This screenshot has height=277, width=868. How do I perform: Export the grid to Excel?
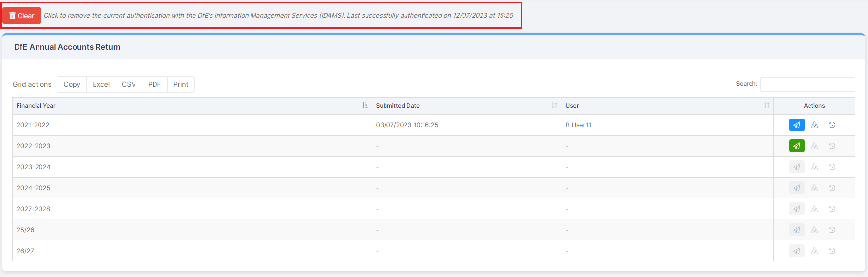101,84
